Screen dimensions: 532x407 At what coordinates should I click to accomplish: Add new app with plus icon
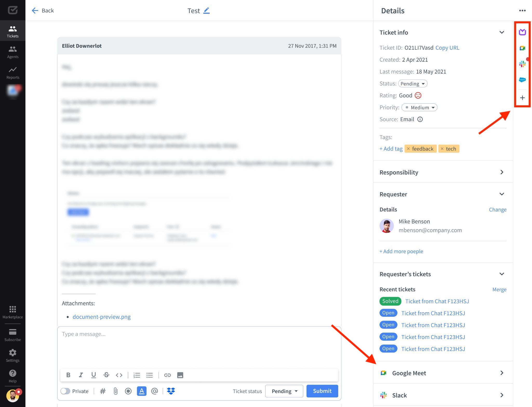(x=522, y=98)
